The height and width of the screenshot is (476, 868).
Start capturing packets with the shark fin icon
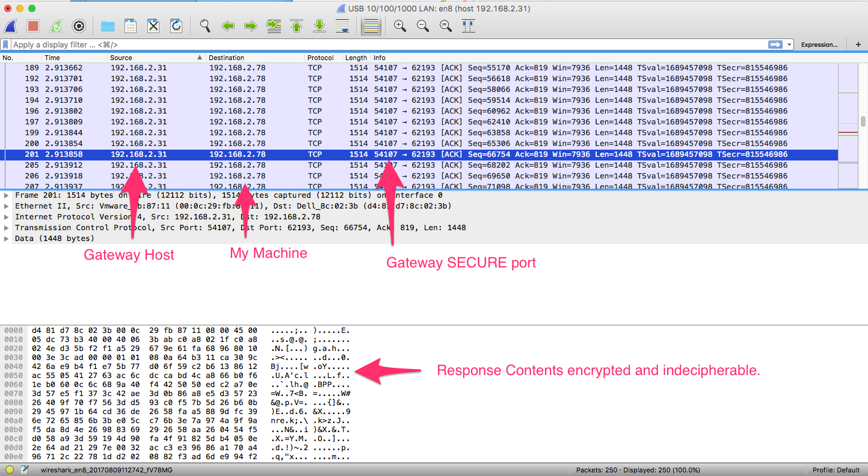click(x=10, y=26)
